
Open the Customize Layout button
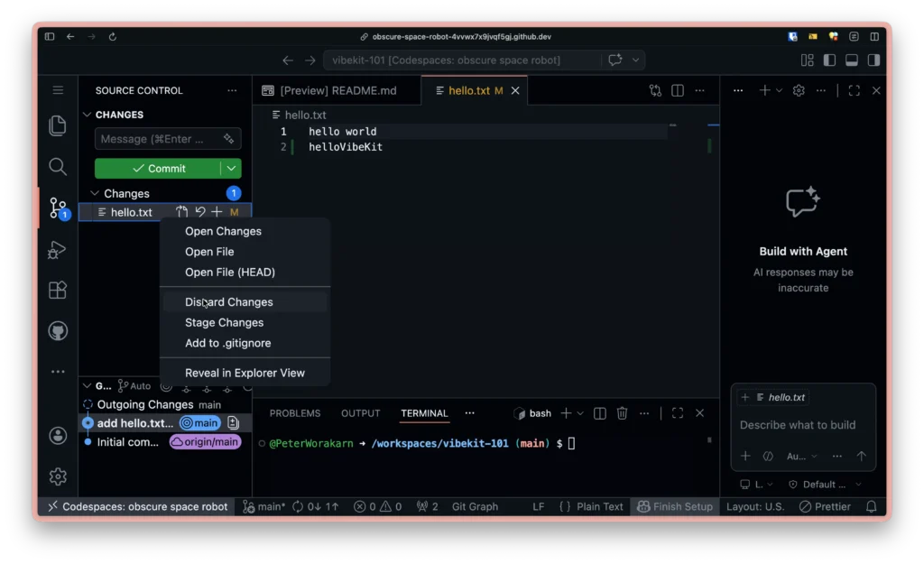point(808,60)
